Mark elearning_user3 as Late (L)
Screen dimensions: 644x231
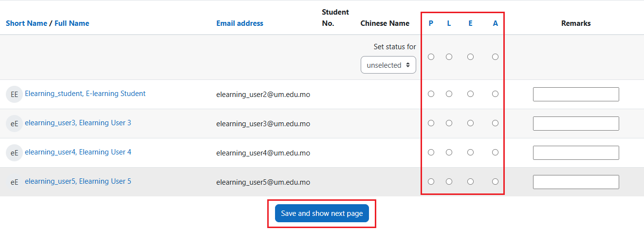click(x=449, y=123)
